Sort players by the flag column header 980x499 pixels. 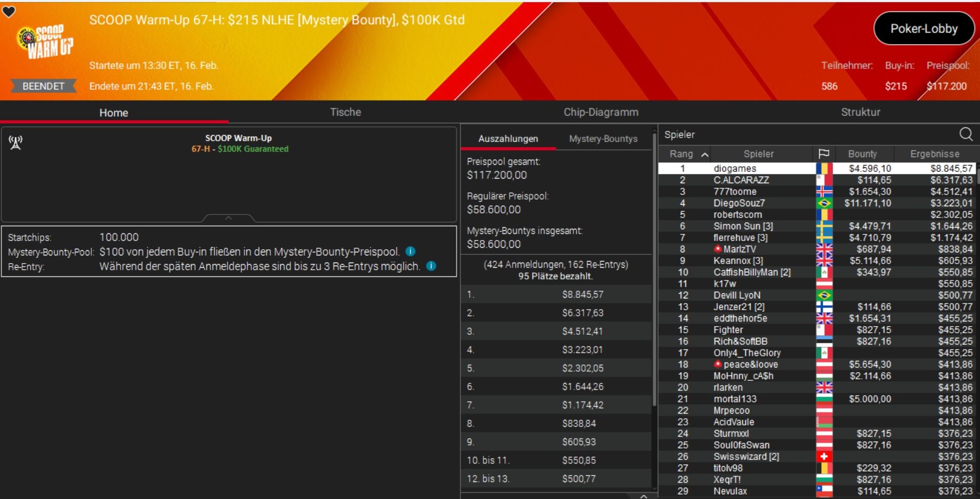click(824, 154)
